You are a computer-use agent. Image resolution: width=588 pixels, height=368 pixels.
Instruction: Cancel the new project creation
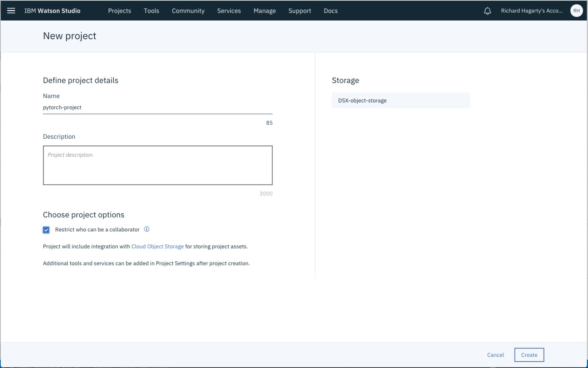click(495, 355)
